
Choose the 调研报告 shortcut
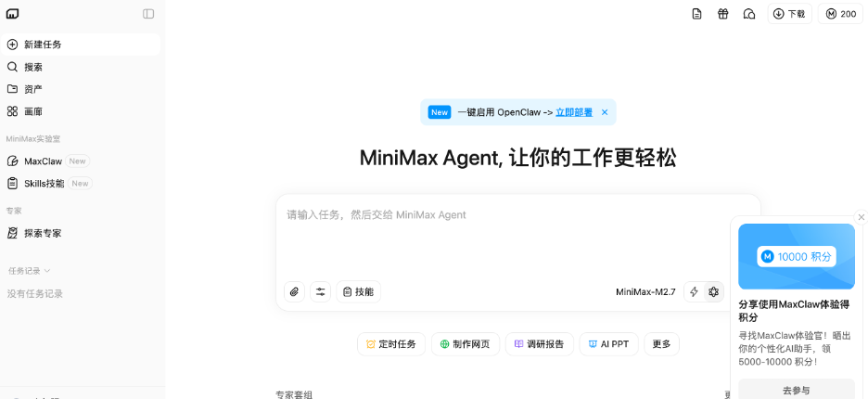(539, 344)
